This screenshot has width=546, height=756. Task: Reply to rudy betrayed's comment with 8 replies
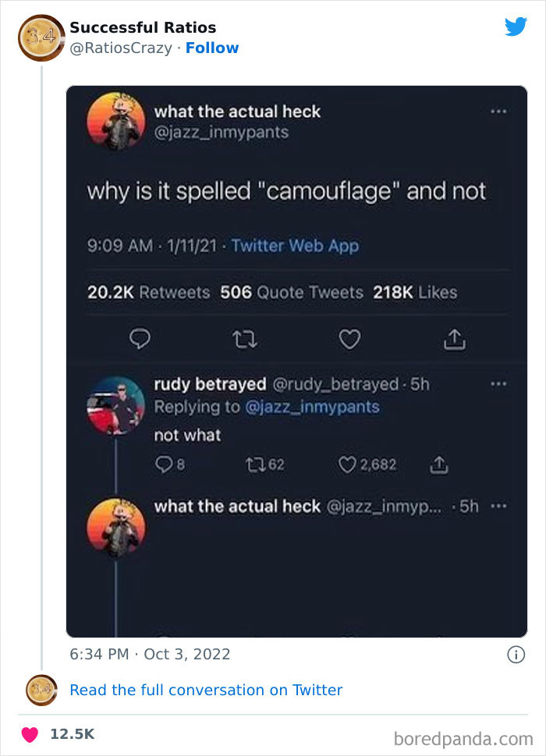tap(169, 465)
